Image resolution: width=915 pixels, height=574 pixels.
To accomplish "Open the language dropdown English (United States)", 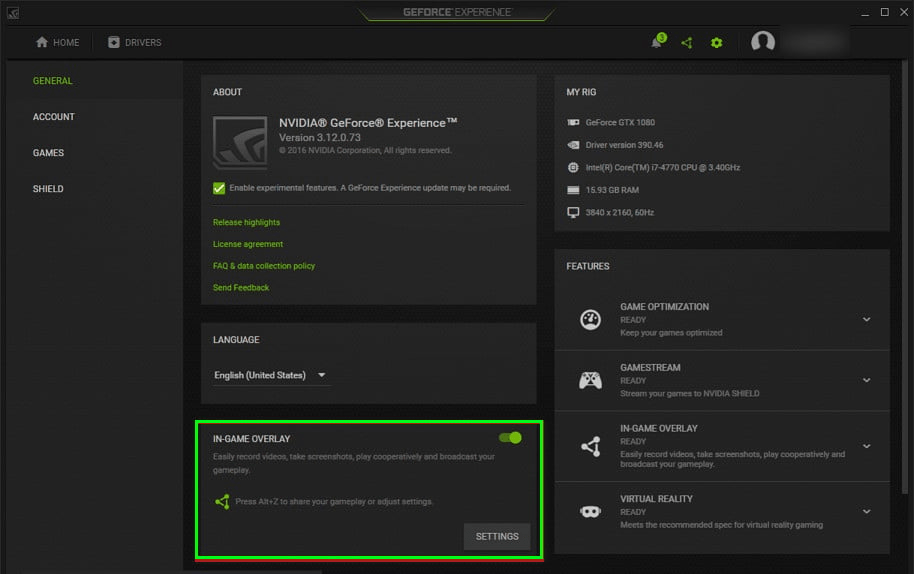I will pos(270,375).
